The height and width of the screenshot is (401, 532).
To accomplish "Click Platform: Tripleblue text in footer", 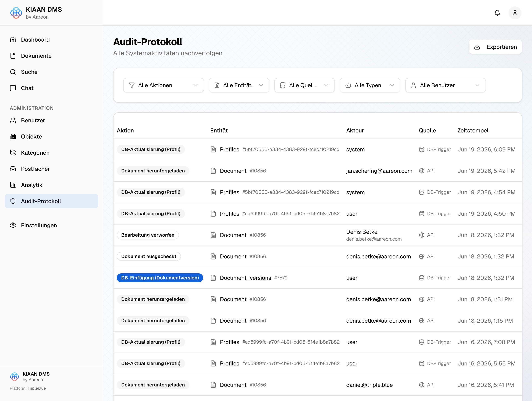I will [28, 388].
